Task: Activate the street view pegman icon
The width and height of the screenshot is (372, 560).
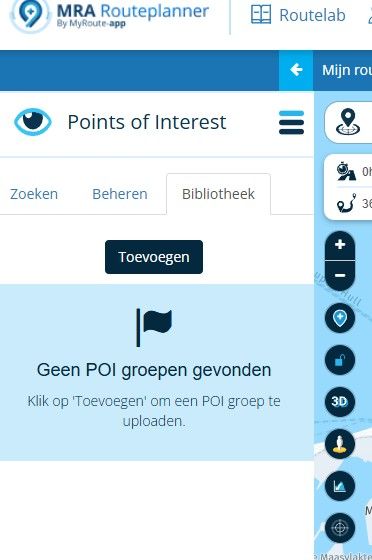Action: 340,444
